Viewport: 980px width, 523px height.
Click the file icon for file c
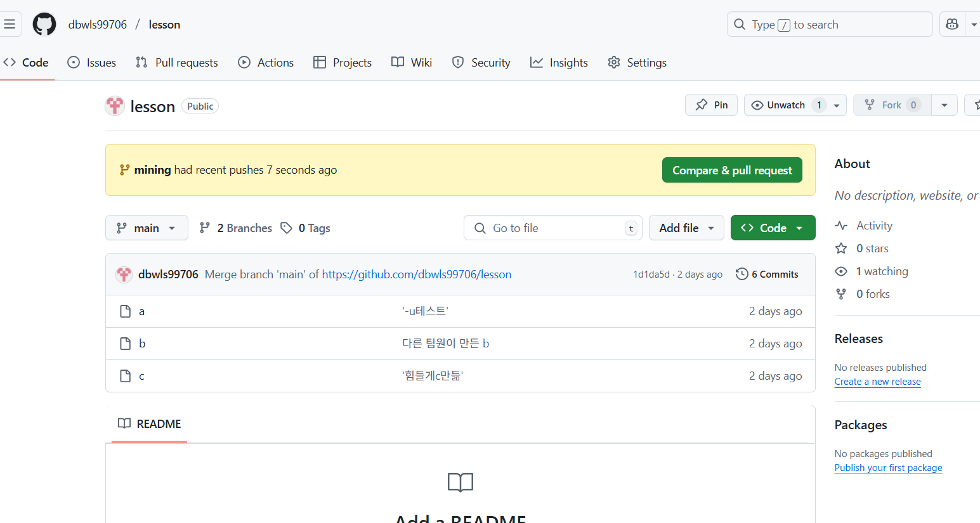[126, 376]
